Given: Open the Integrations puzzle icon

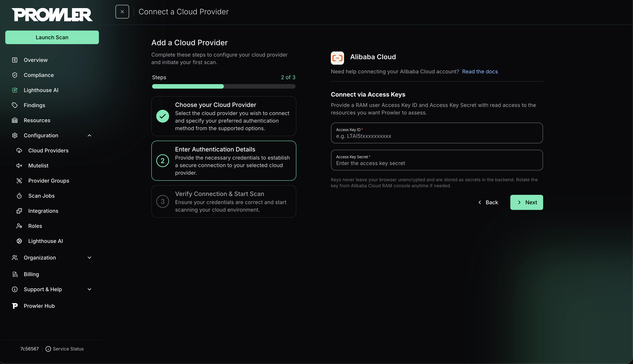Looking at the screenshot, I should pyautogui.click(x=19, y=211).
